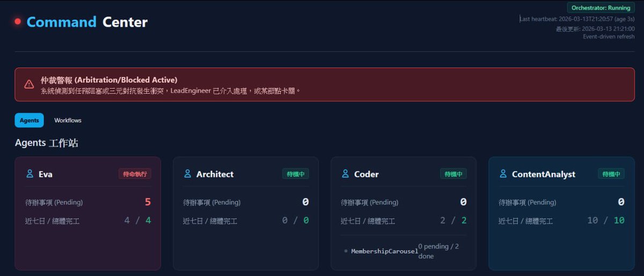Click ContentAnalyst's green 待機中 status badge
This screenshot has width=644, height=276.
pyautogui.click(x=611, y=174)
